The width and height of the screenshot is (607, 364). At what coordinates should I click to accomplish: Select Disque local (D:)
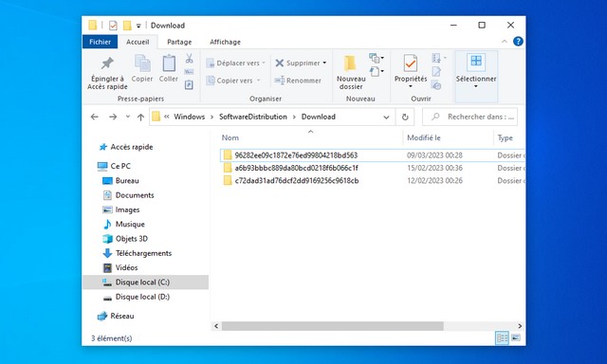(142, 297)
